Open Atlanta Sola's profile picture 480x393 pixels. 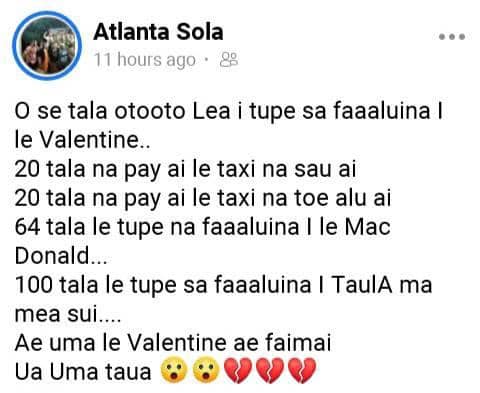click(x=47, y=46)
